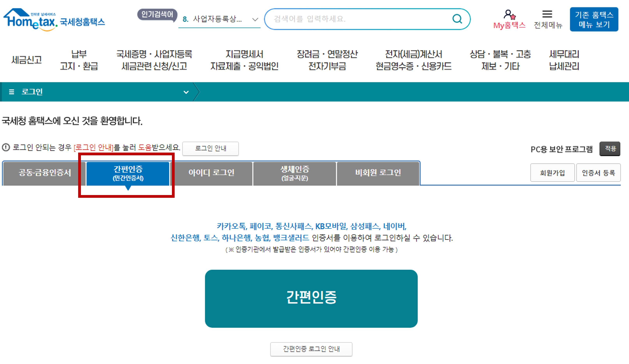The height and width of the screenshot is (364, 629).
Task: Select 공동·금융인증서 tab
Action: point(45,173)
